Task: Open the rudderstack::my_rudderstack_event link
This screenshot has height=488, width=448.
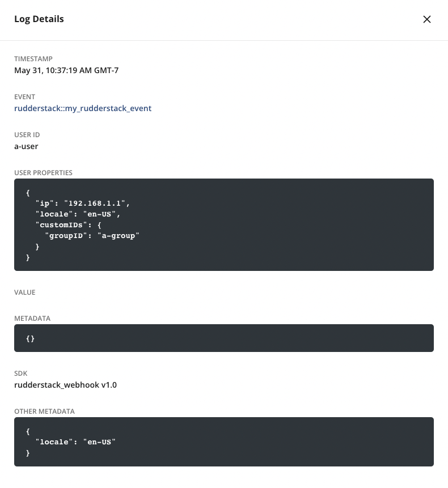Action: coord(83,108)
